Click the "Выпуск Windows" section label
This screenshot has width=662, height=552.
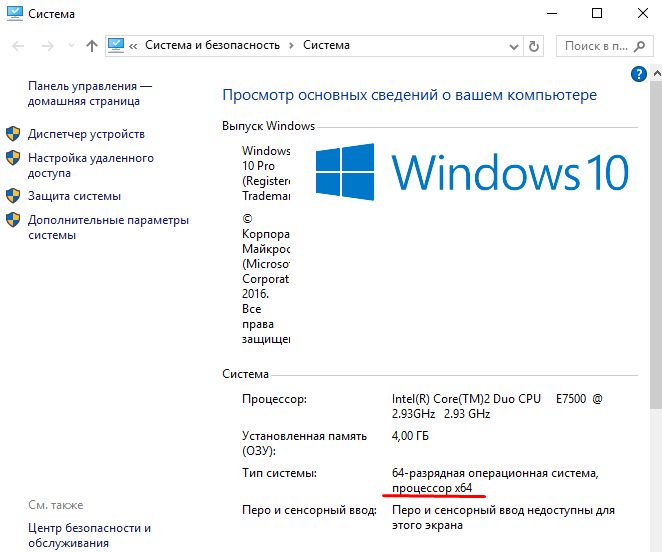[x=269, y=126]
